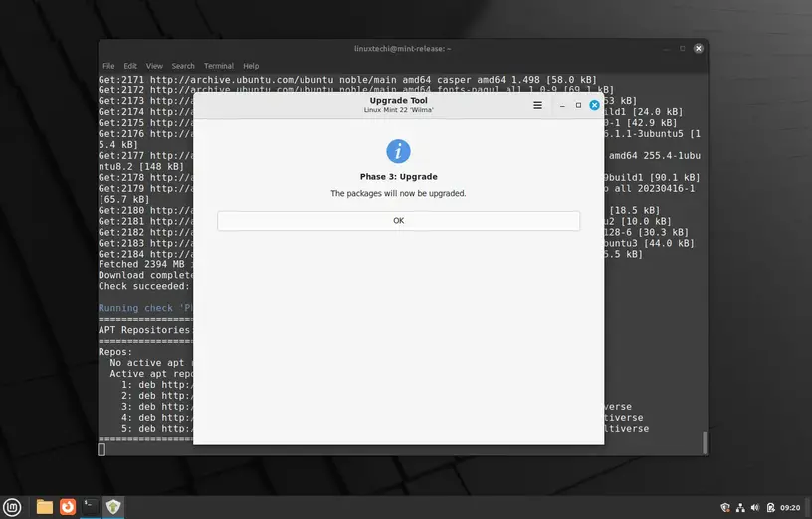The image size is (812, 519).
Task: Click the terminal cursor prompt block
Action: pyautogui.click(x=101, y=449)
